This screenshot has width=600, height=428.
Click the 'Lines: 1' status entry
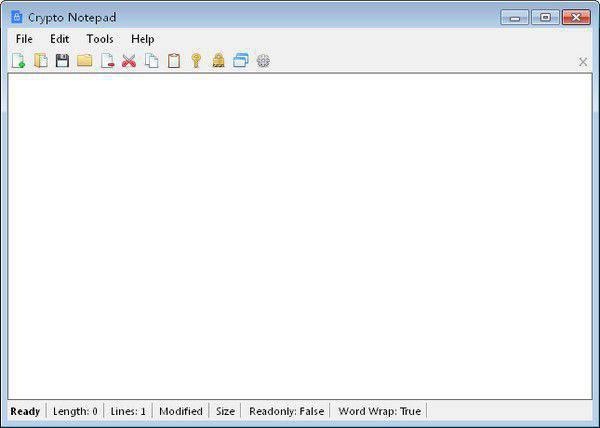[x=128, y=412]
